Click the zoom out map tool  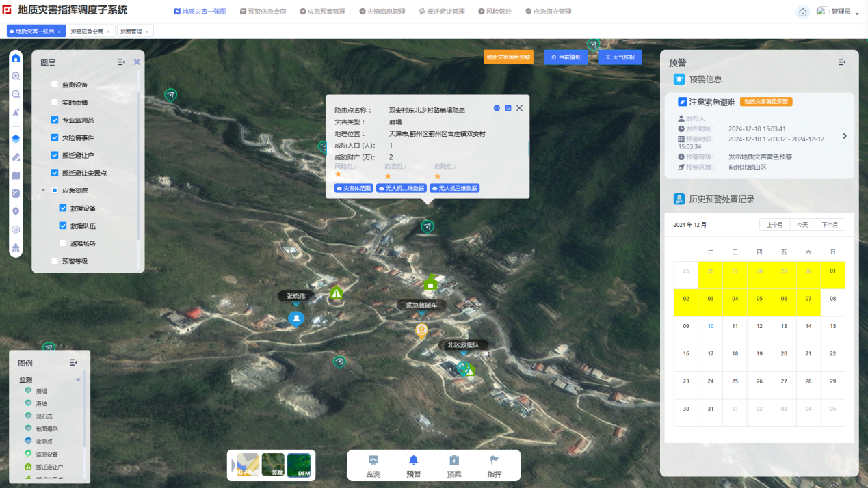point(16,94)
